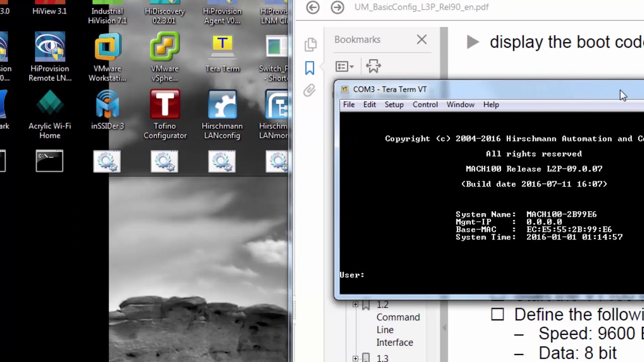644x362 pixels.
Task: Select the Hirschmann LANconfig desktop icon
Action: click(222, 115)
